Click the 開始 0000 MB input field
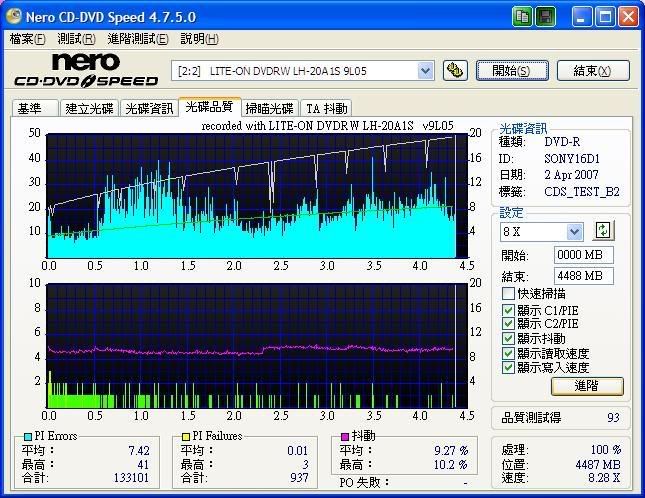The height and width of the screenshot is (498, 645). point(584,255)
